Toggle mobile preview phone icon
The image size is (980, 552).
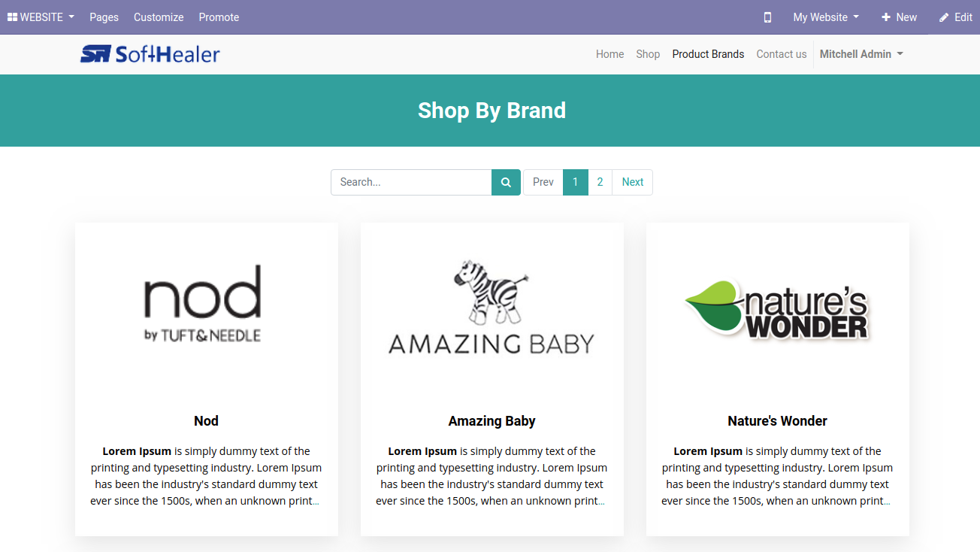pyautogui.click(x=767, y=17)
